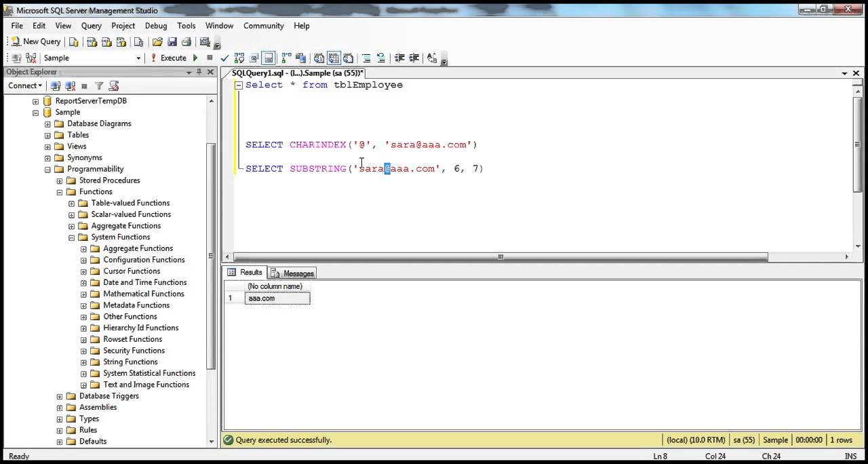Image resolution: width=868 pixels, height=464 pixels.
Task: Expand the ReportServerTempDB node
Action: (x=36, y=101)
